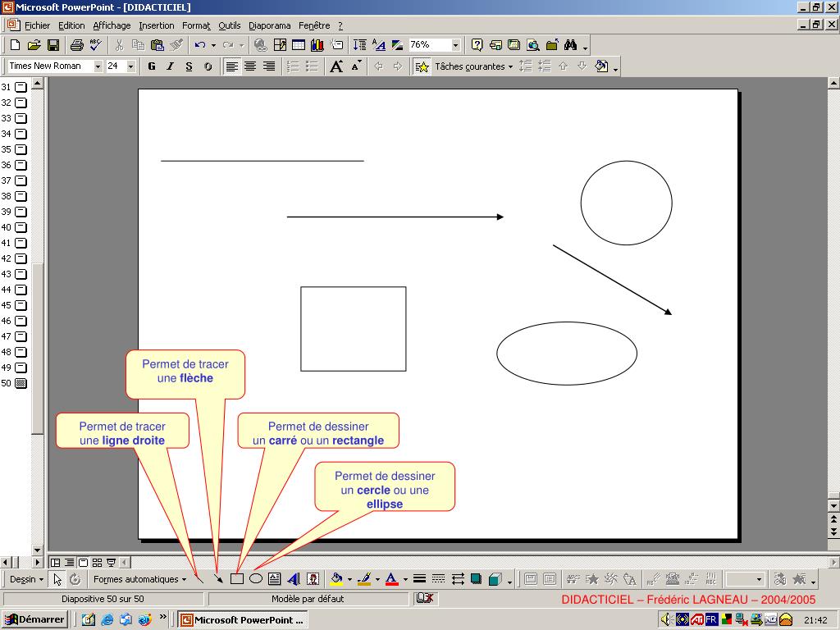This screenshot has height=630, width=840.
Task: Open the undo history dropdown arrow
Action: pos(213,45)
